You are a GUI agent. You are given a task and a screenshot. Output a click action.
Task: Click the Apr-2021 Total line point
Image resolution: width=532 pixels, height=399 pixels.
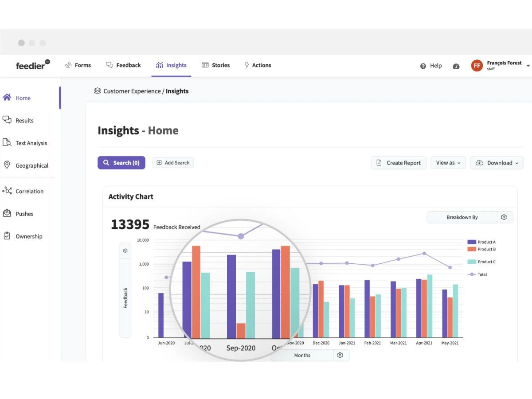(424, 254)
